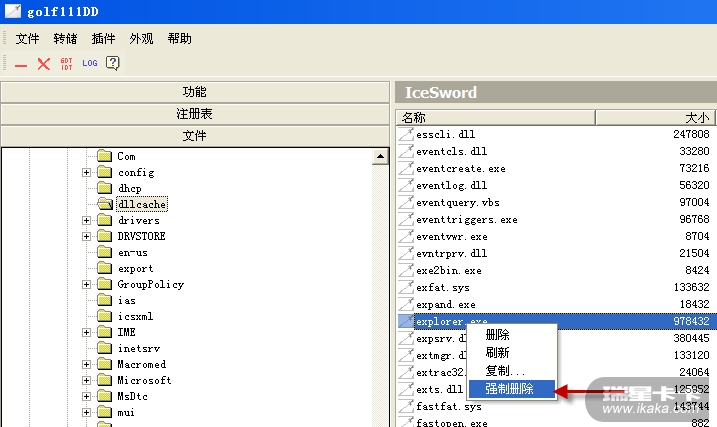The height and width of the screenshot is (427, 717).
Task: Select the Macromed folder label
Action: (142, 364)
